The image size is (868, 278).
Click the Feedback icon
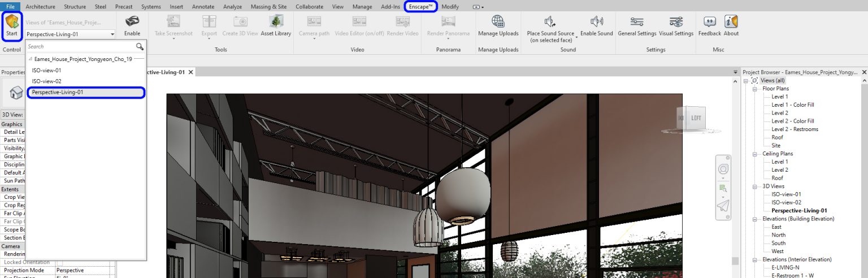point(709,25)
